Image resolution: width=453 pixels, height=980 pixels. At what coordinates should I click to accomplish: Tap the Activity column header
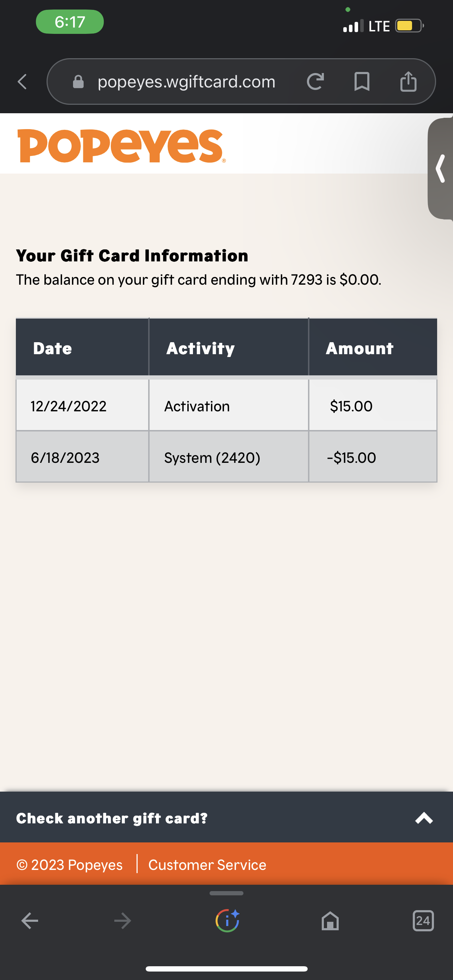[200, 348]
